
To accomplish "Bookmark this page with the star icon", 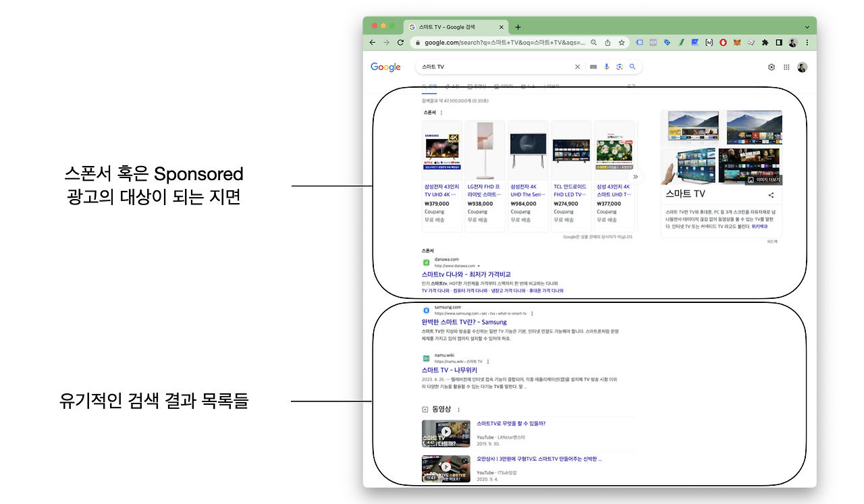I will [x=620, y=42].
